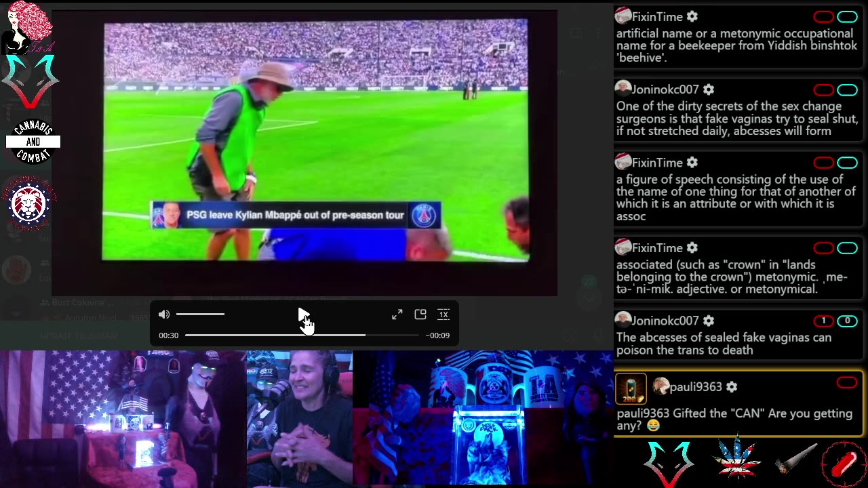Viewport: 868px width, 488px height.
Task: Click the 200-coin CAN gift icon
Action: tap(631, 389)
